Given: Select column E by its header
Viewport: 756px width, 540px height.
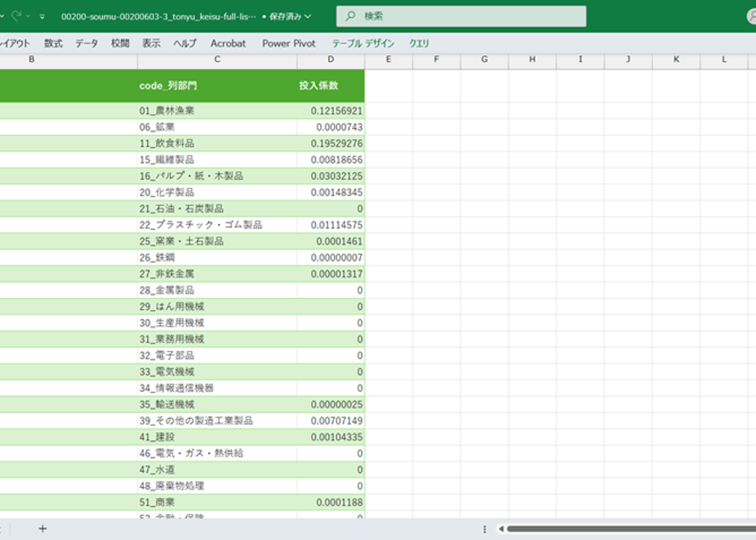Looking at the screenshot, I should (389, 59).
